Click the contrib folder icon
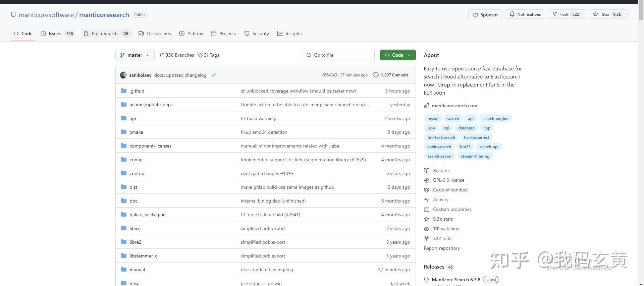The width and height of the screenshot is (644, 286). (x=124, y=173)
